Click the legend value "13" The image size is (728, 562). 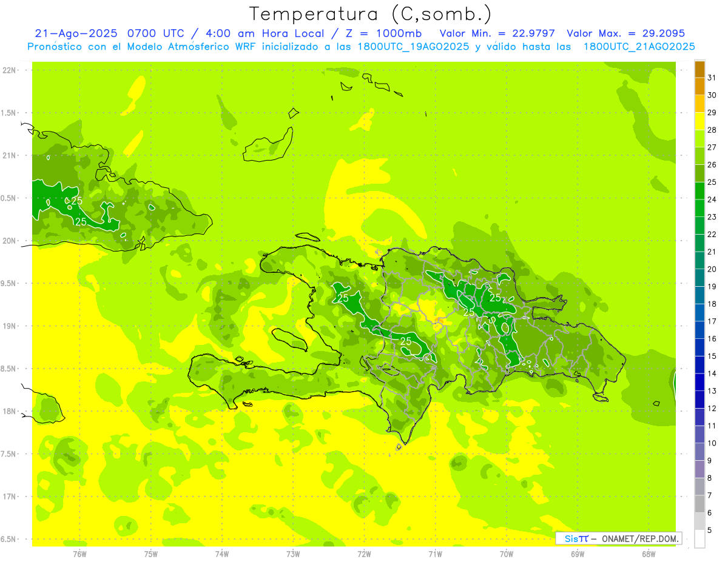[712, 391]
